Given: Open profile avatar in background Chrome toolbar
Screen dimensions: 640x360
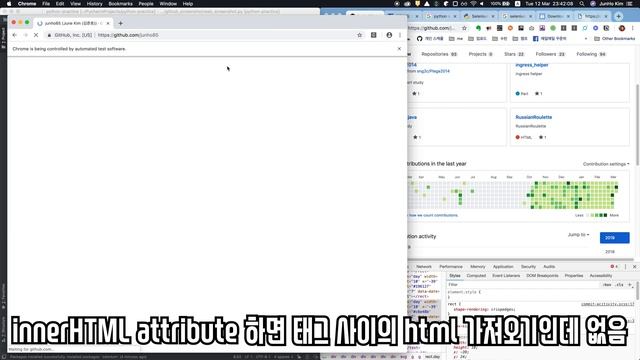Looking at the screenshot, I should pos(622,28).
